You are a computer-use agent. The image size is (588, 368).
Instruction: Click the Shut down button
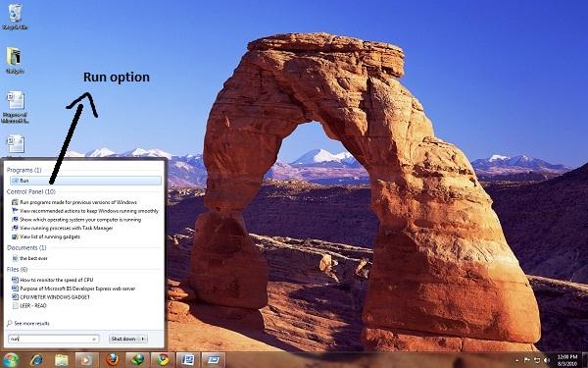(123, 339)
